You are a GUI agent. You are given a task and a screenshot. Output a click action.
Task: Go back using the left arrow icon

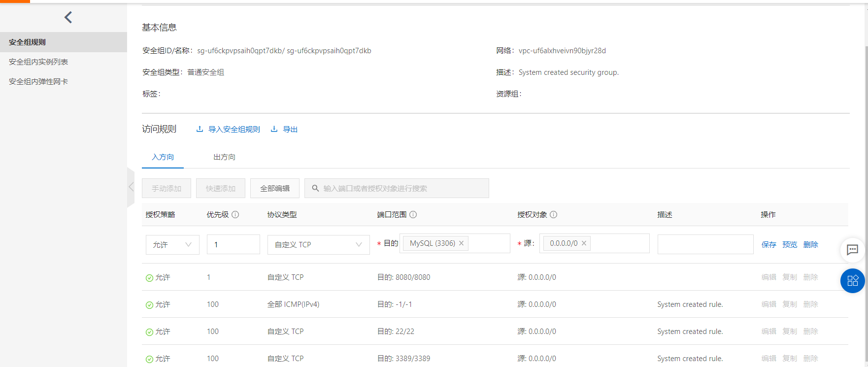pos(68,17)
